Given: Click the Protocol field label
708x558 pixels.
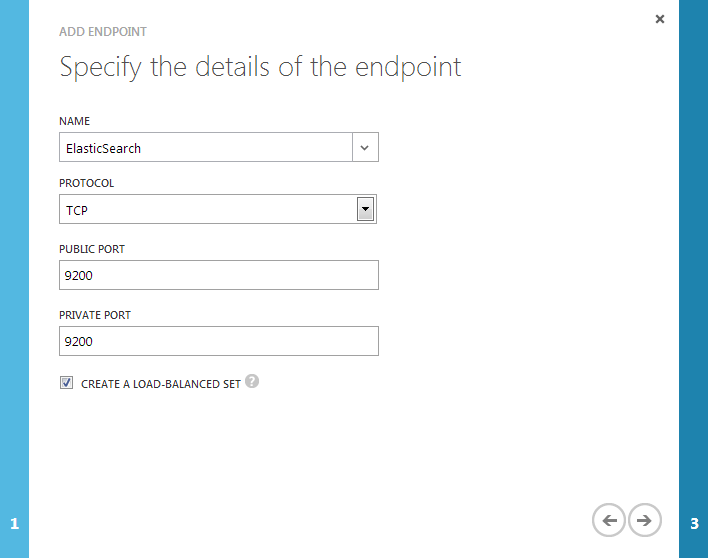Looking at the screenshot, I should point(87,183).
